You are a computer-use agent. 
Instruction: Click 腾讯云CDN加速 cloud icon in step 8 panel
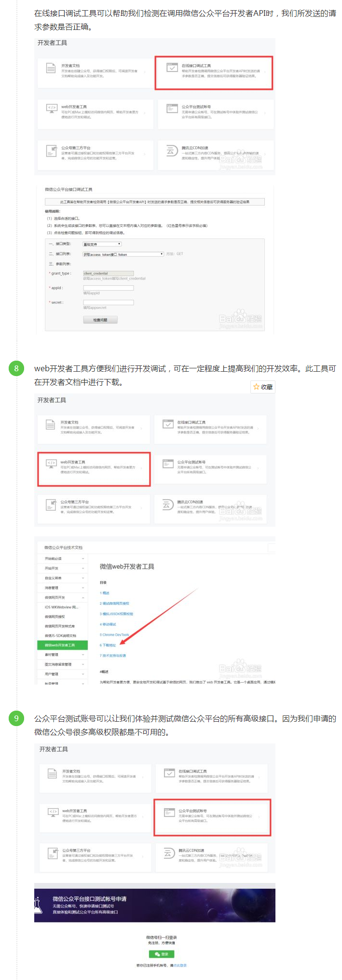[168, 504]
